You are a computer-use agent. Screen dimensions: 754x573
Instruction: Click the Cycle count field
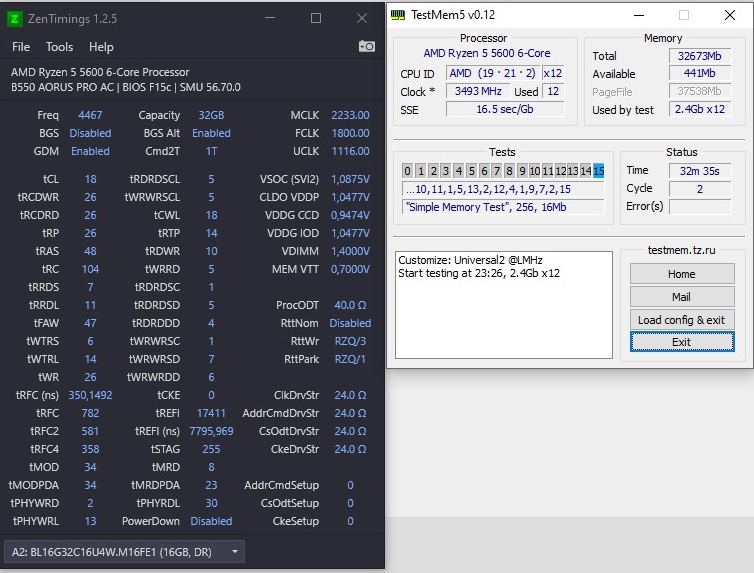(x=700, y=188)
